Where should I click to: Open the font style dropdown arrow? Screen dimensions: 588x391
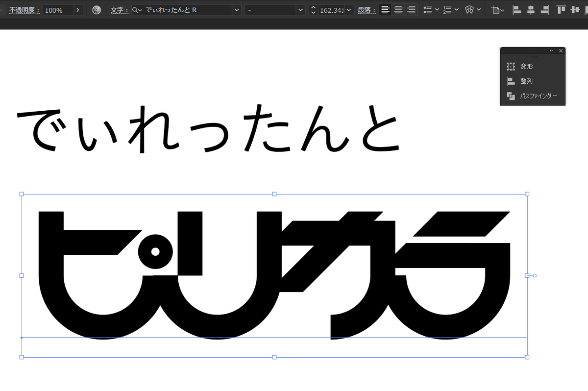(x=300, y=10)
